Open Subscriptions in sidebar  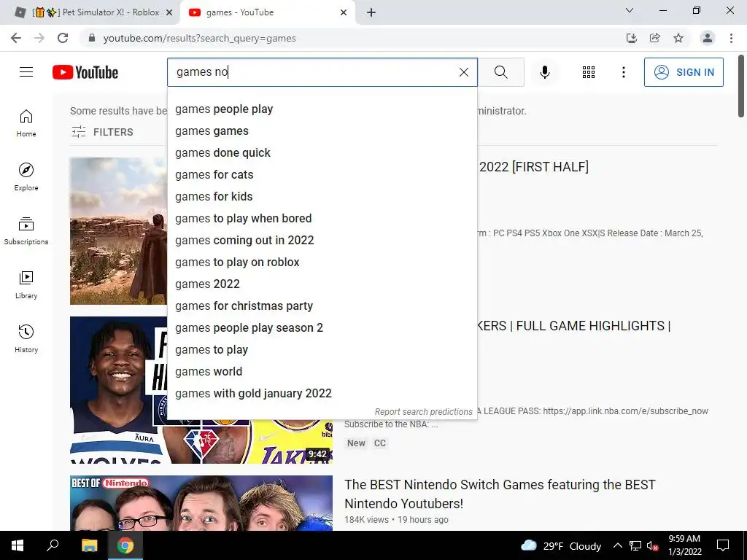tap(26, 231)
